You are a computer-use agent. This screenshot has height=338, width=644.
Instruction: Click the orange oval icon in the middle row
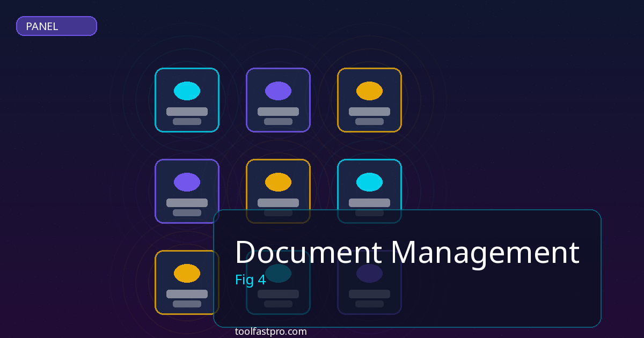click(278, 182)
